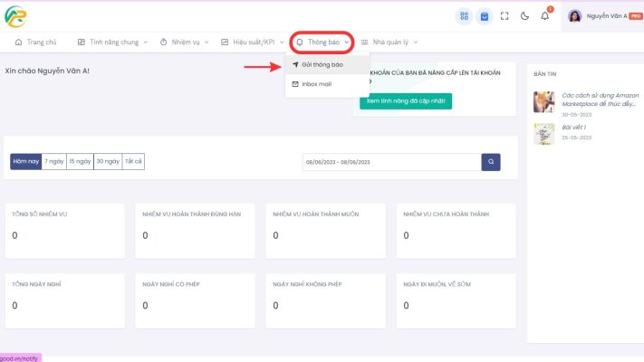Open Hiệu suất/KPI menu
Viewport: 644px width, 362px height.
point(252,42)
